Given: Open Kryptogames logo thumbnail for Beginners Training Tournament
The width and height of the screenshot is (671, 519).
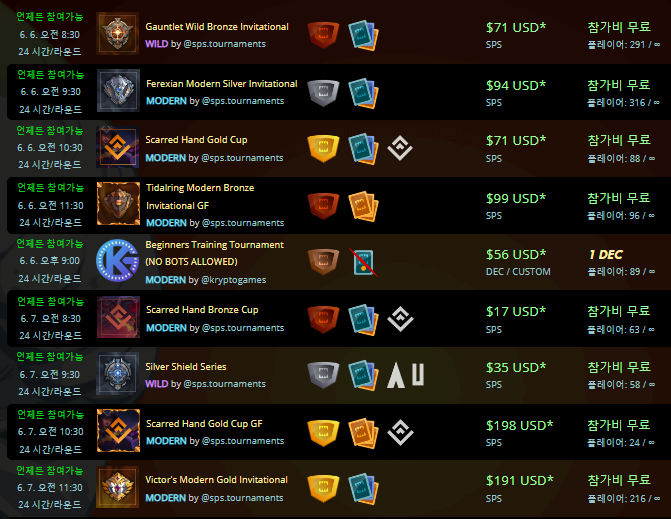Looking at the screenshot, I should pyautogui.click(x=118, y=261).
